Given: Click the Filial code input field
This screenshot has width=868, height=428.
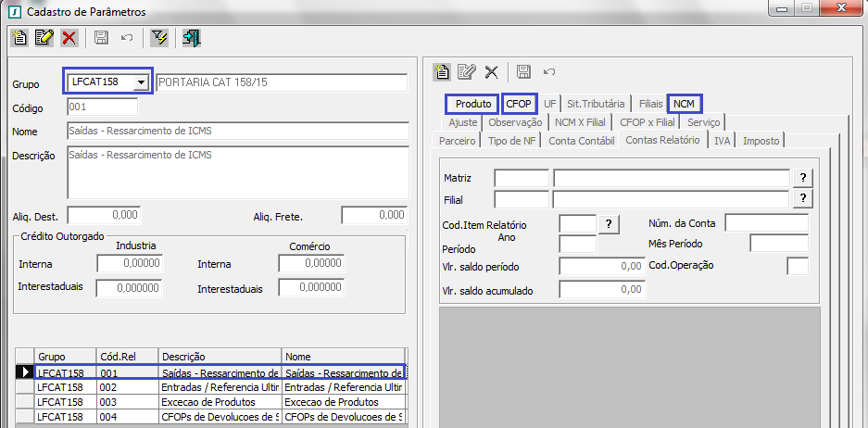Looking at the screenshot, I should pos(522,199).
